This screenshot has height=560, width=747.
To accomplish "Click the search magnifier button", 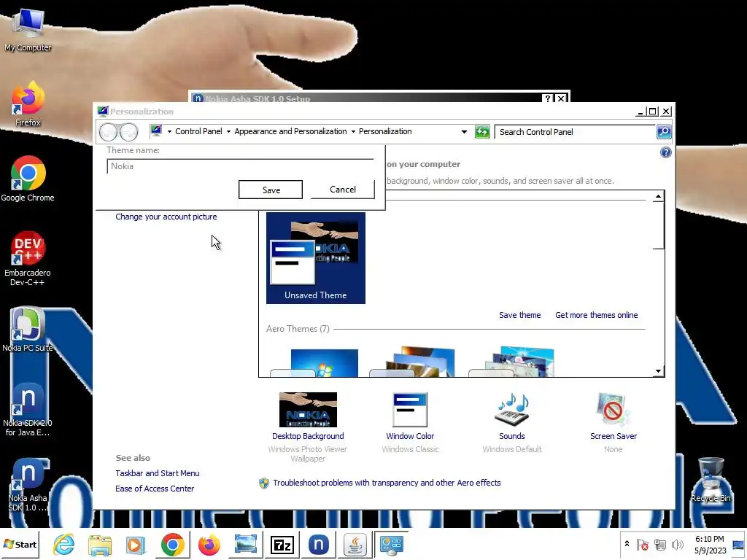I will pos(664,132).
